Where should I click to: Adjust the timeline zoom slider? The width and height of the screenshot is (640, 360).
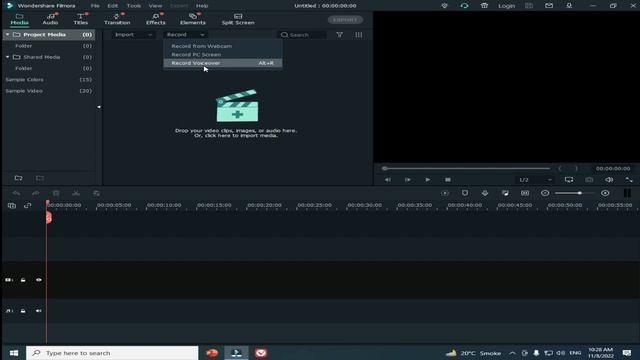tap(575, 193)
